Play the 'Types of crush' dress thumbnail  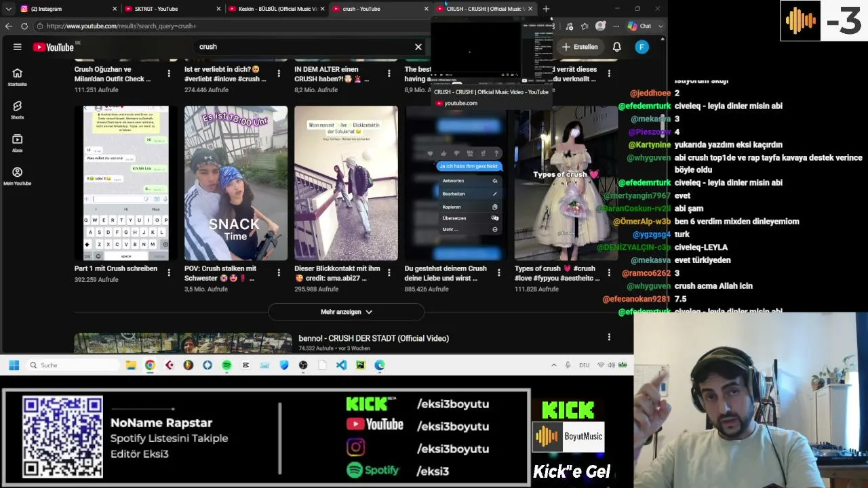(x=566, y=183)
